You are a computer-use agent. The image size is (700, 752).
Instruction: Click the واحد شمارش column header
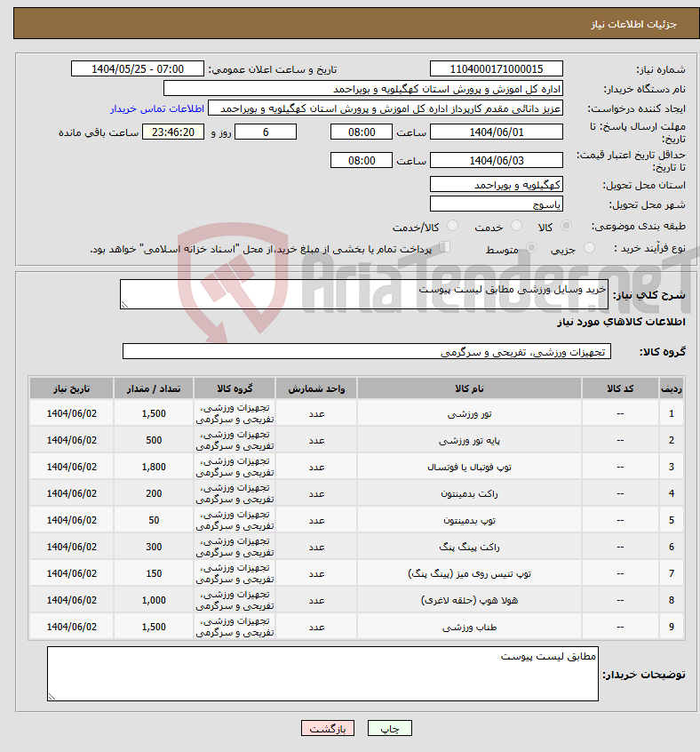point(316,388)
